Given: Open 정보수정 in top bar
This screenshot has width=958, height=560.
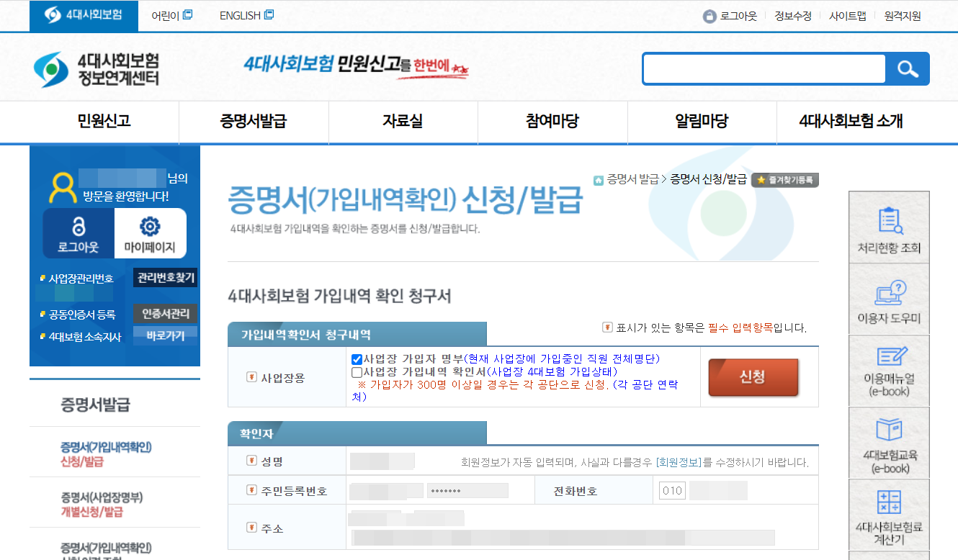Looking at the screenshot, I should (793, 16).
